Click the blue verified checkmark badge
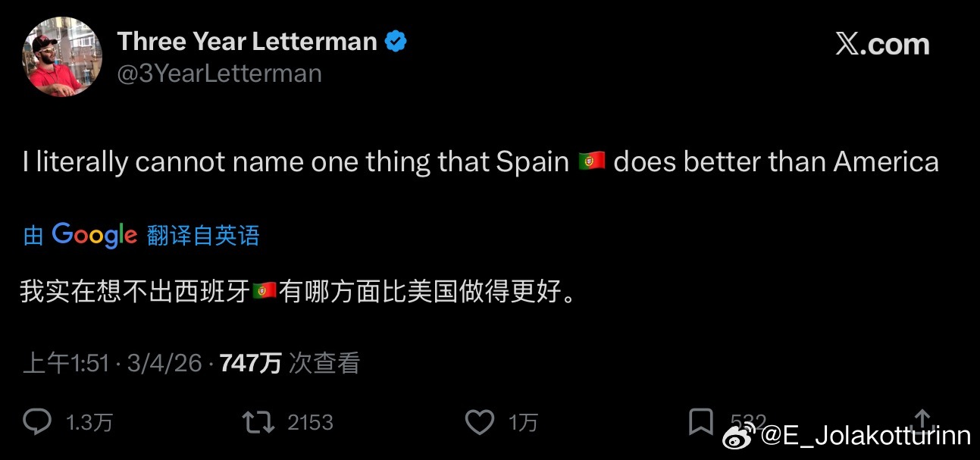Screen dimensions: 980x460 coord(395,41)
